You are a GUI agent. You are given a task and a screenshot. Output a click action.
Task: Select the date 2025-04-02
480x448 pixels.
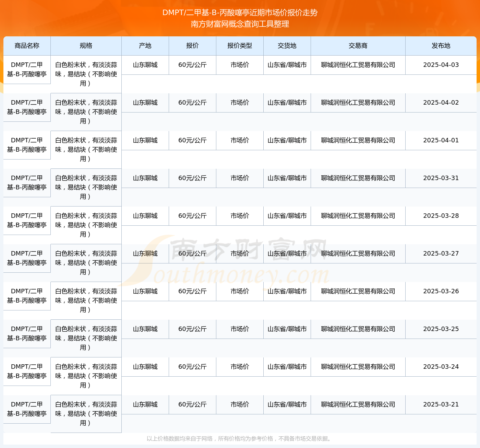click(441, 103)
